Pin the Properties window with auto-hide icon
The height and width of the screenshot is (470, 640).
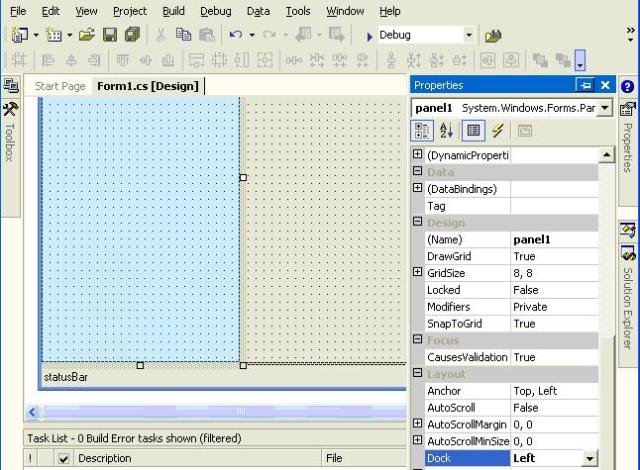point(585,86)
